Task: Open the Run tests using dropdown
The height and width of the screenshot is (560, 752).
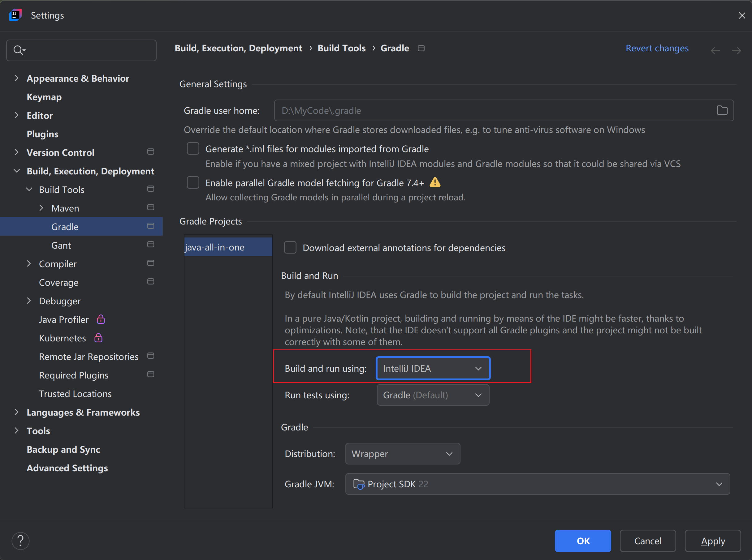Action: [x=433, y=395]
